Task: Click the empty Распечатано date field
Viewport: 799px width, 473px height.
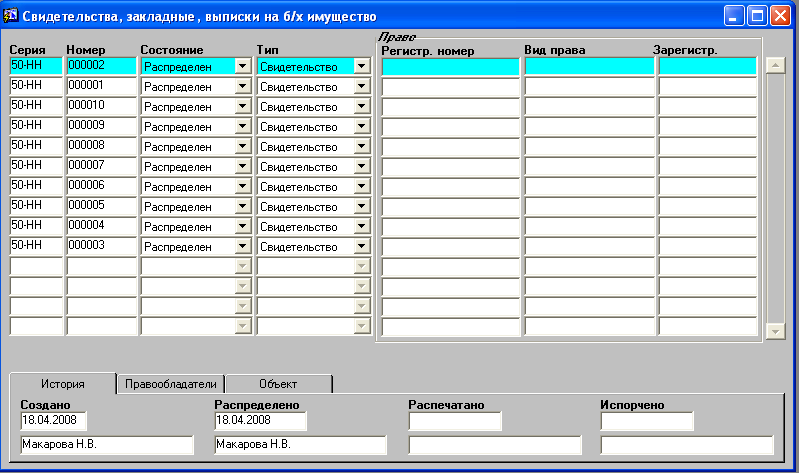Action: [x=455, y=421]
